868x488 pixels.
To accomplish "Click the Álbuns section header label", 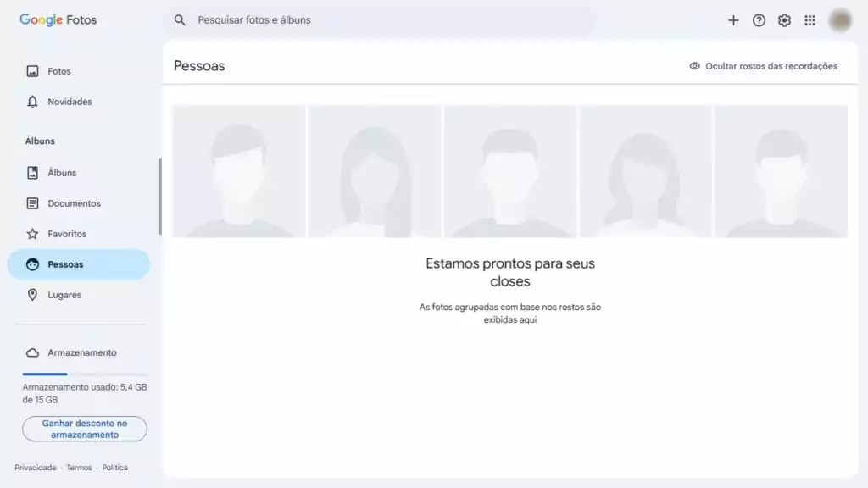I will point(40,141).
